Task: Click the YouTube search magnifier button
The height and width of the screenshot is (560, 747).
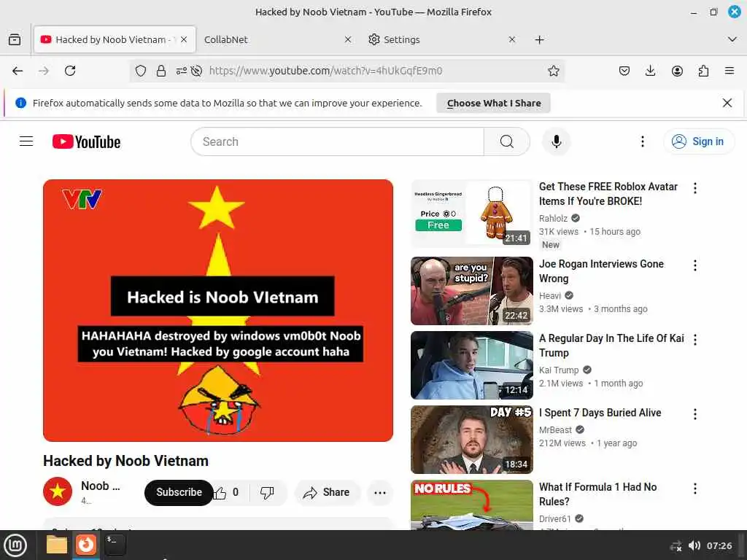Action: (507, 141)
